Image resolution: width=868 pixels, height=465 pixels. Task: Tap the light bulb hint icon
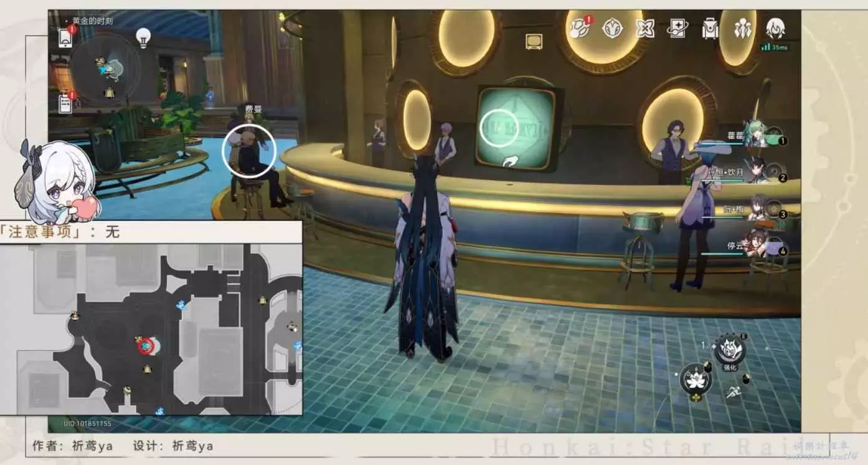pyautogui.click(x=144, y=37)
